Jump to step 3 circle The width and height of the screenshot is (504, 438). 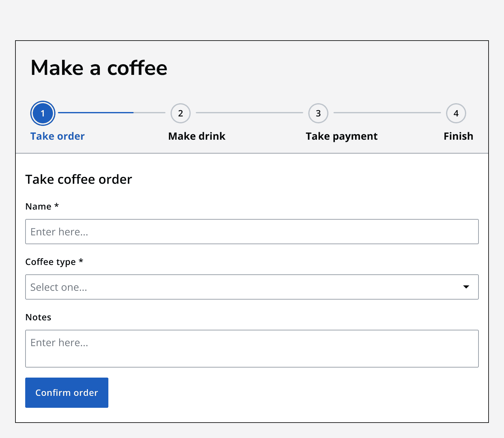[x=318, y=113]
